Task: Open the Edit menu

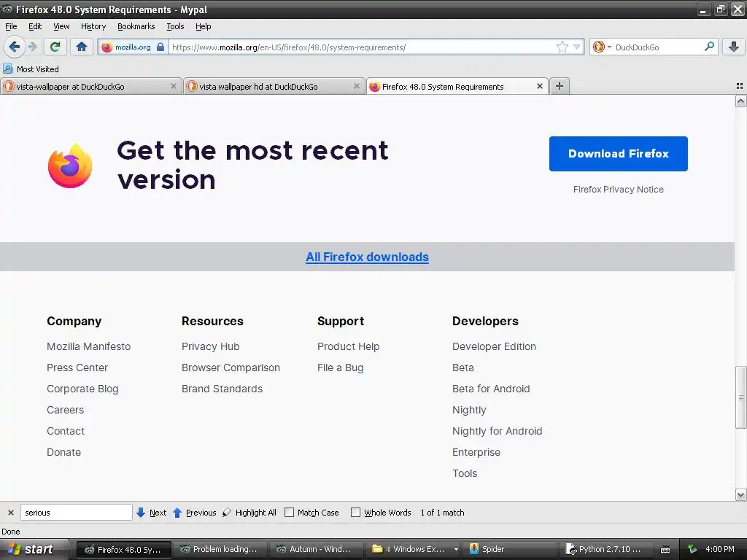Action: click(x=35, y=26)
